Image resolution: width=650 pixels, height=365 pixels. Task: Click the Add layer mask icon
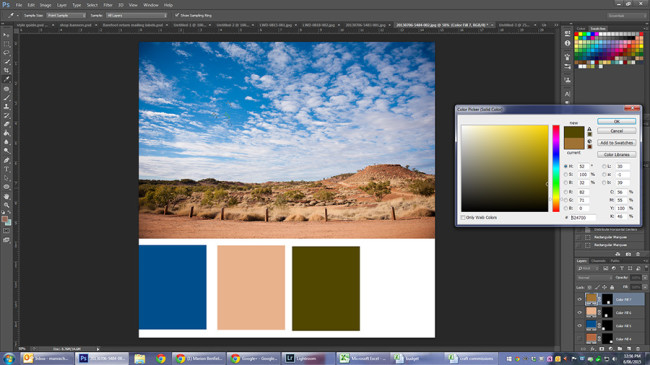coord(601,349)
